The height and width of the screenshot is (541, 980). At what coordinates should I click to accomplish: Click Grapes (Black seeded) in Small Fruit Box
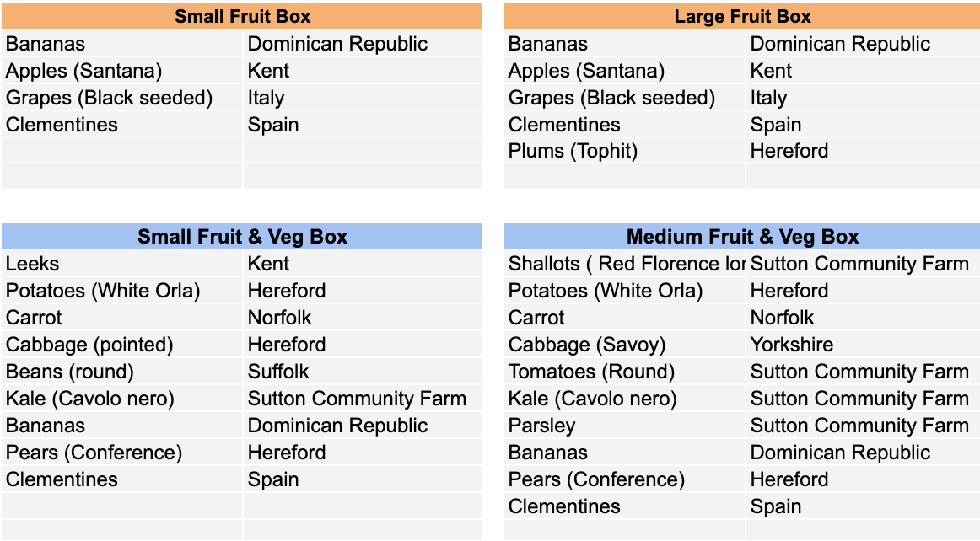[122, 98]
